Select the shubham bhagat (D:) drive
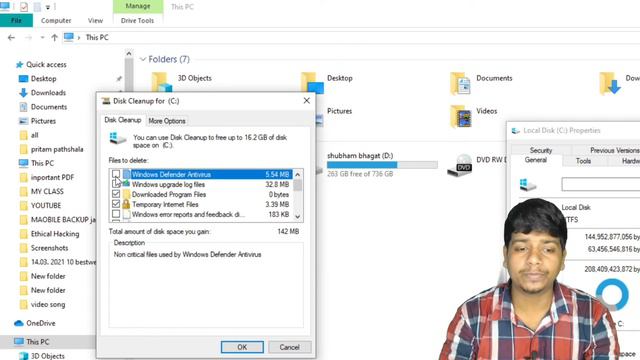The width and height of the screenshot is (640, 360). click(360, 156)
